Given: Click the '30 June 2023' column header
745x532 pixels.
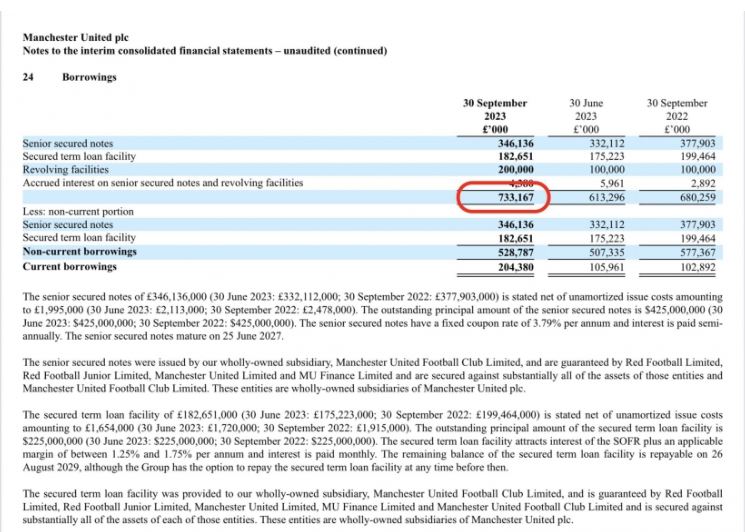Looking at the screenshot, I should (x=586, y=116).
